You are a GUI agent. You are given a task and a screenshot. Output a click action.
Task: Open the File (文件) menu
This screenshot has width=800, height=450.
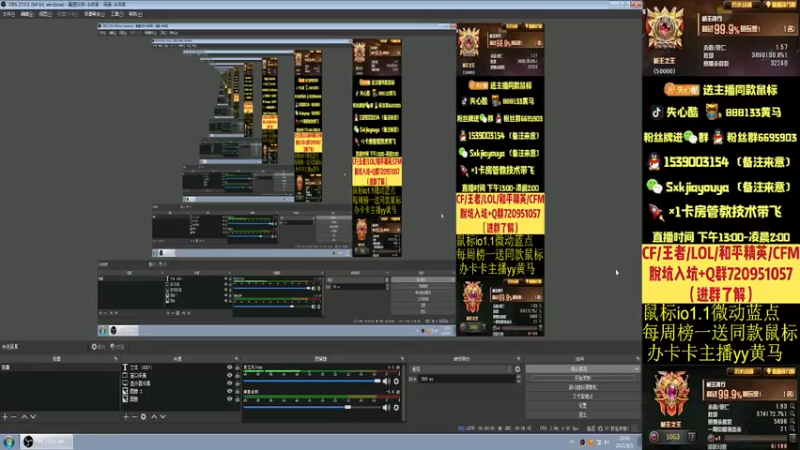tap(9, 14)
